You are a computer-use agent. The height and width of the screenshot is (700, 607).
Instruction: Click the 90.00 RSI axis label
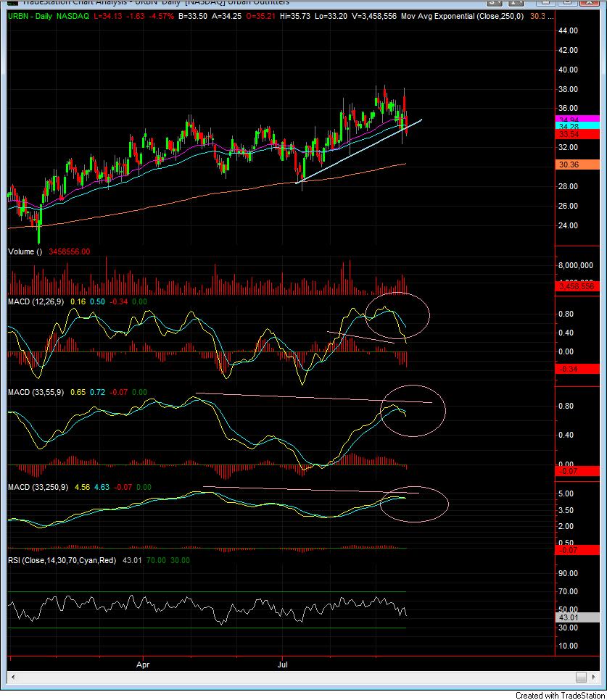[x=568, y=573]
